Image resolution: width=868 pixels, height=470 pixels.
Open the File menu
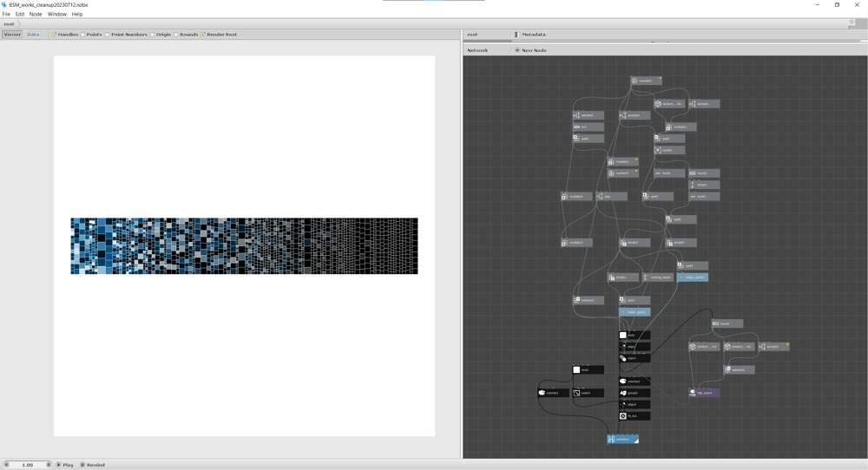click(x=6, y=15)
